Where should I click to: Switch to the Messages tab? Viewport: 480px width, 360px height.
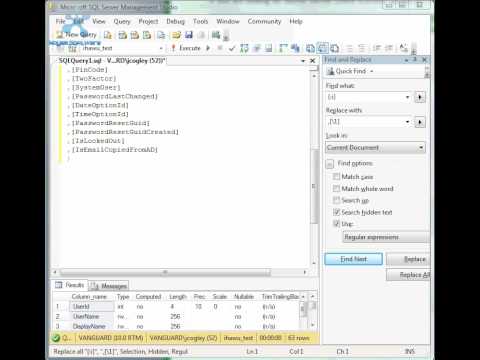pyautogui.click(x=109, y=286)
